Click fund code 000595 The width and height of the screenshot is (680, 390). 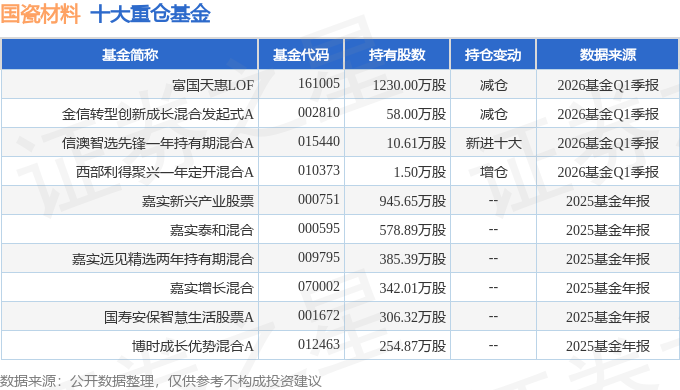pyautogui.click(x=319, y=229)
